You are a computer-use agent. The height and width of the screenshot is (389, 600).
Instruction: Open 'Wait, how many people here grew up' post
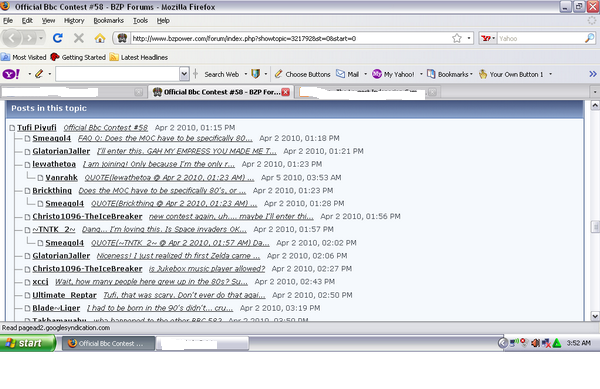point(152,282)
